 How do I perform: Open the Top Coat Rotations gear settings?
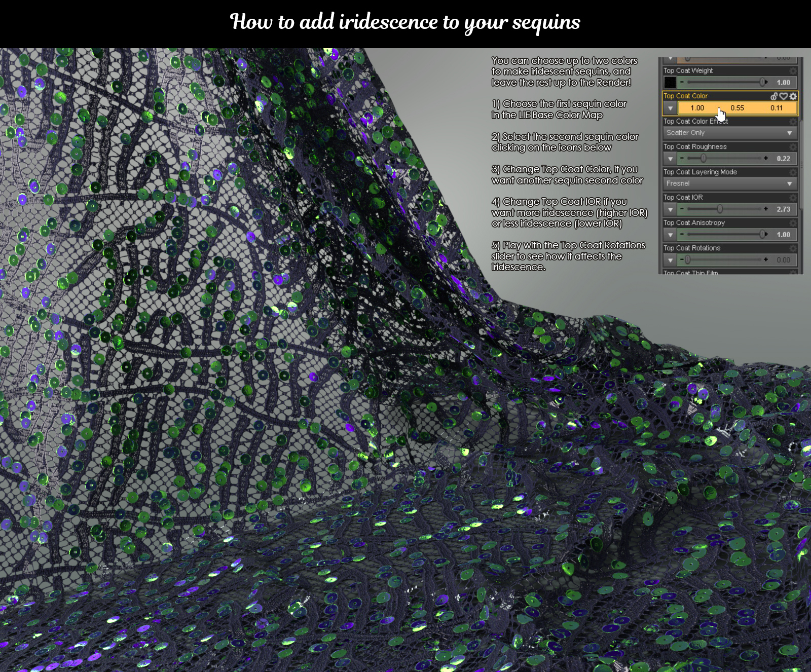[793, 248]
